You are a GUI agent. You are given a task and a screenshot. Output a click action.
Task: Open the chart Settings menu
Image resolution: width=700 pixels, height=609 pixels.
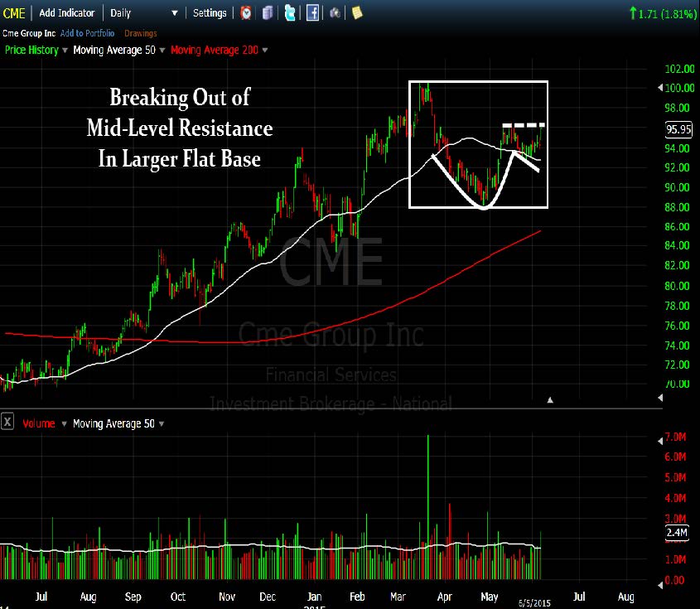pos(210,13)
